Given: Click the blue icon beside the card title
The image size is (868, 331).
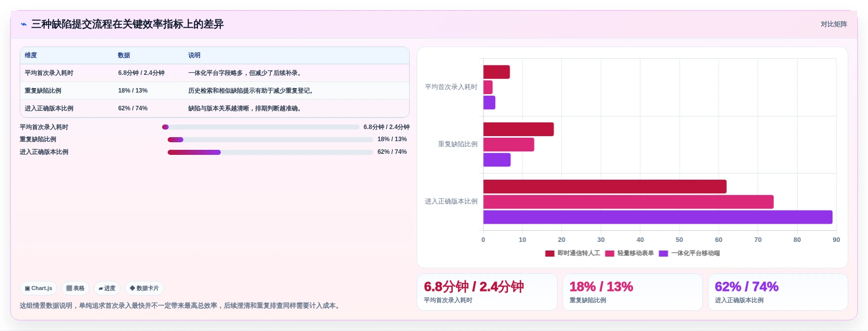Looking at the screenshot, I should (24, 24).
